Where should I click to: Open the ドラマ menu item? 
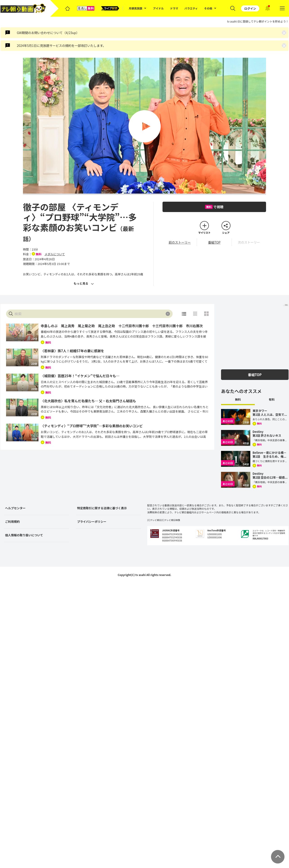coord(174,8)
